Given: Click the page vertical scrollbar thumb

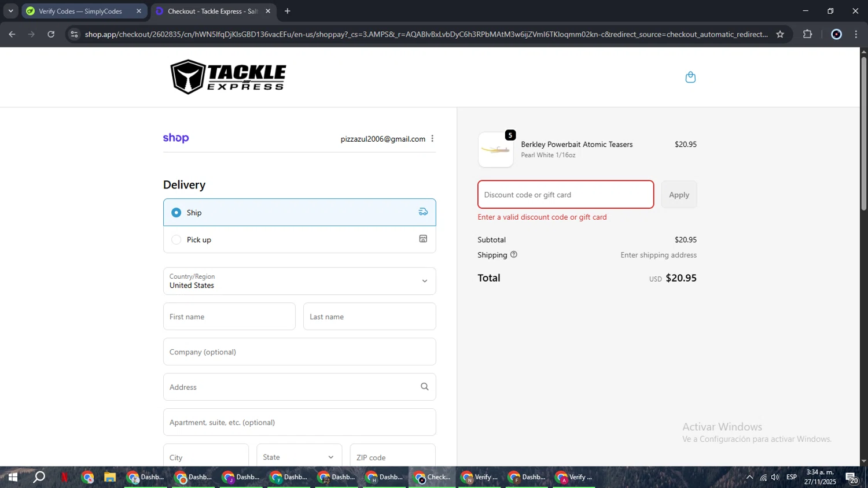Looking at the screenshot, I should pyautogui.click(x=863, y=134).
